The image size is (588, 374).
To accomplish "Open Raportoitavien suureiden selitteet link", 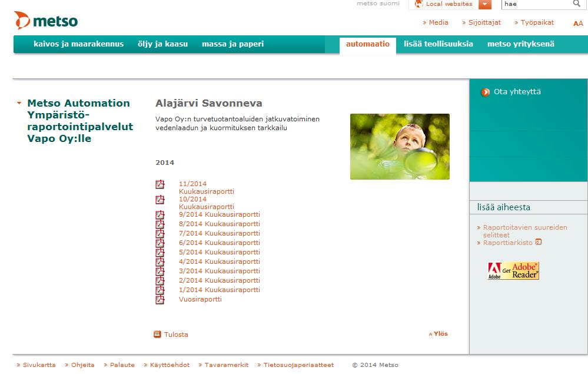I will (x=524, y=231).
